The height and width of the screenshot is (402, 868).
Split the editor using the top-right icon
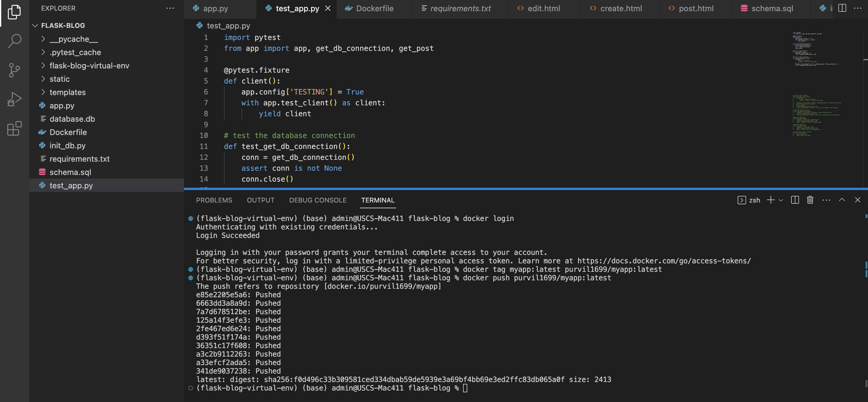pyautogui.click(x=842, y=8)
